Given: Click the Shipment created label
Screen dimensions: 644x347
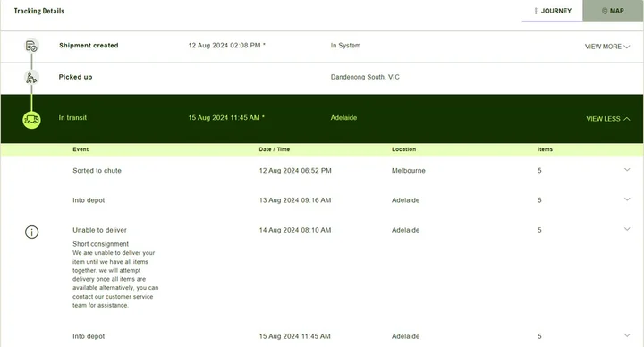Looking at the screenshot, I should click(89, 46).
